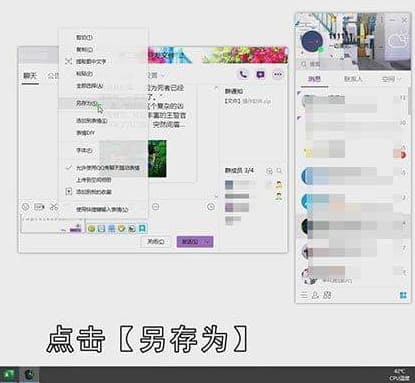Open the GIF picker in input toolbar
Screen dimensions: 415x383
[x=40, y=207]
